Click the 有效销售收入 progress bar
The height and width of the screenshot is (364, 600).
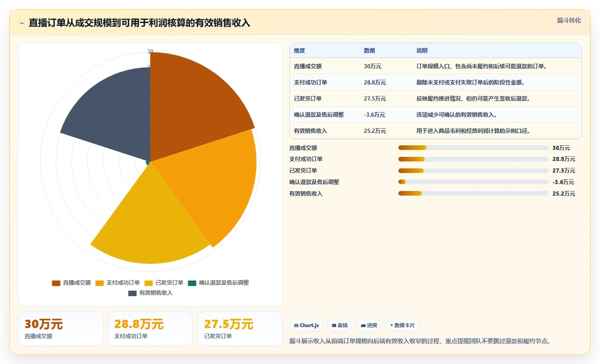(x=473, y=193)
